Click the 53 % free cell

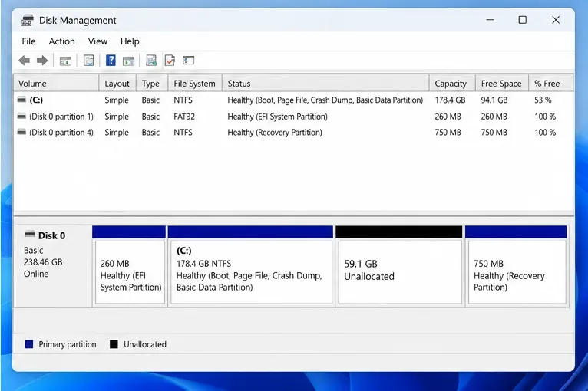(x=543, y=100)
